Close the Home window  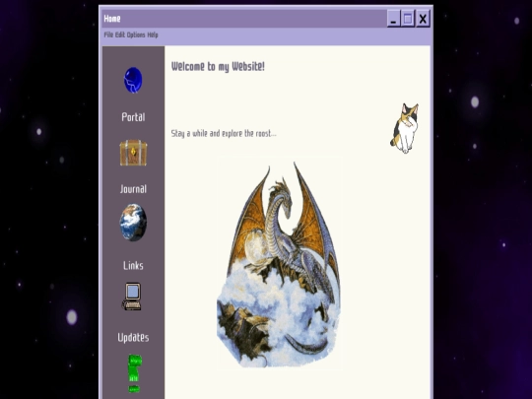(423, 19)
